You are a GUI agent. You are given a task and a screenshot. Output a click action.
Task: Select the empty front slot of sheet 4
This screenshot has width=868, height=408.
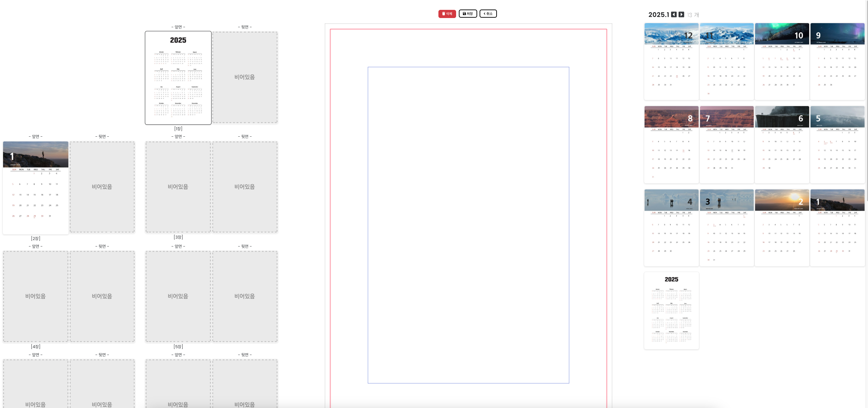pos(35,296)
